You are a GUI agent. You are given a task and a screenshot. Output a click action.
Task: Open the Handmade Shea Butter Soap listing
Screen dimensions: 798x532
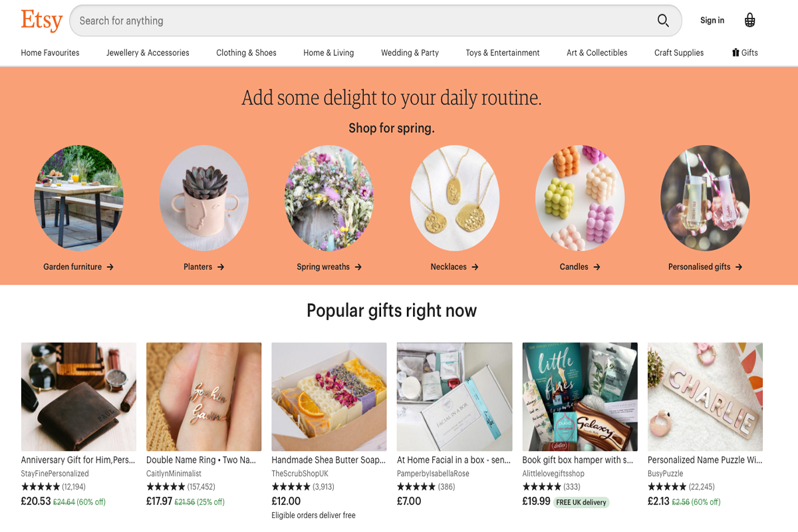pyautogui.click(x=329, y=460)
